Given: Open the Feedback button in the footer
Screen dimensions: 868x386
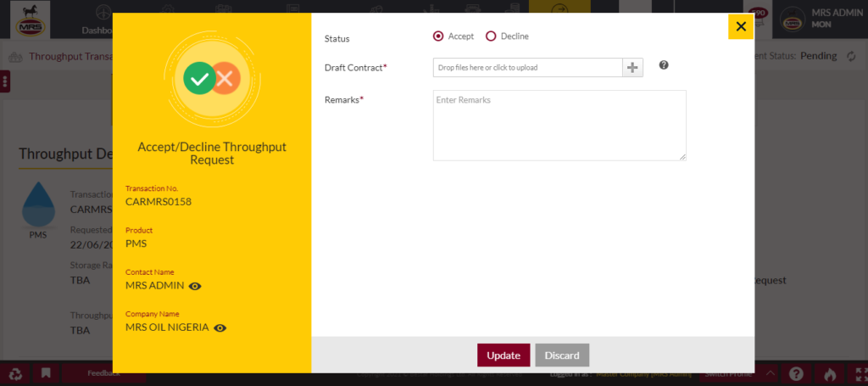Looking at the screenshot, I should (x=103, y=374).
